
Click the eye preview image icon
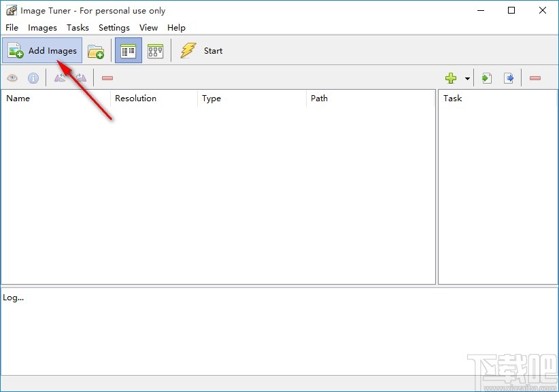click(12, 78)
